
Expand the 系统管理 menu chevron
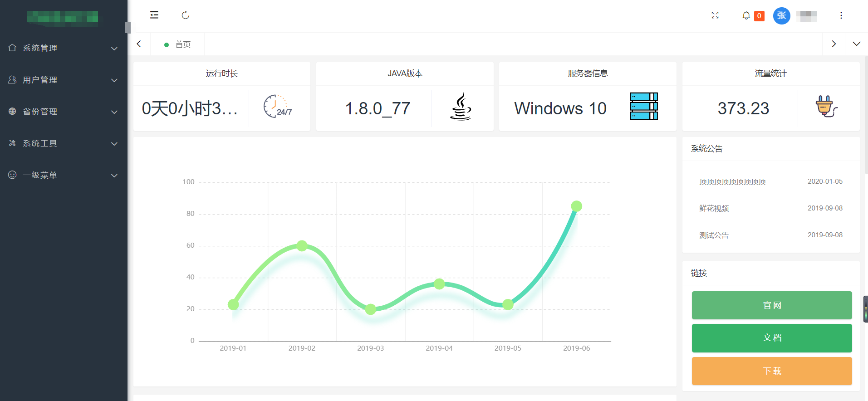click(114, 49)
